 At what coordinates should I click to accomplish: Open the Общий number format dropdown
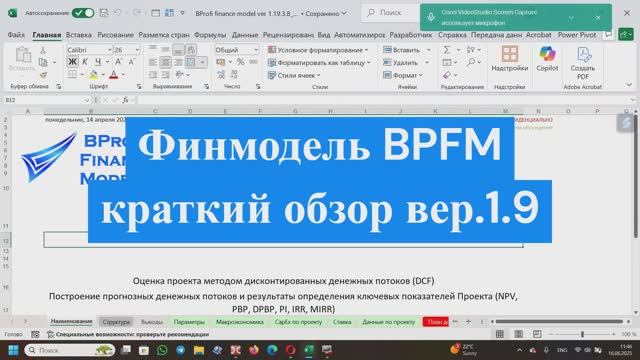[256, 50]
